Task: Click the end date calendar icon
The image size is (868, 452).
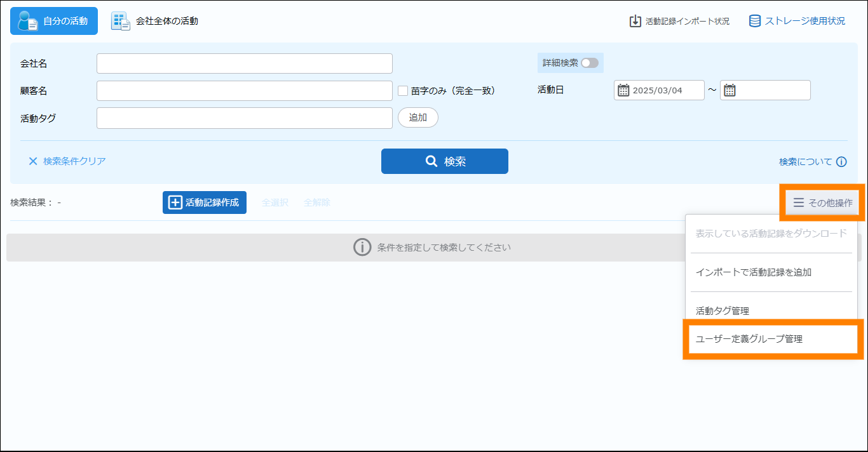Action: tap(729, 90)
